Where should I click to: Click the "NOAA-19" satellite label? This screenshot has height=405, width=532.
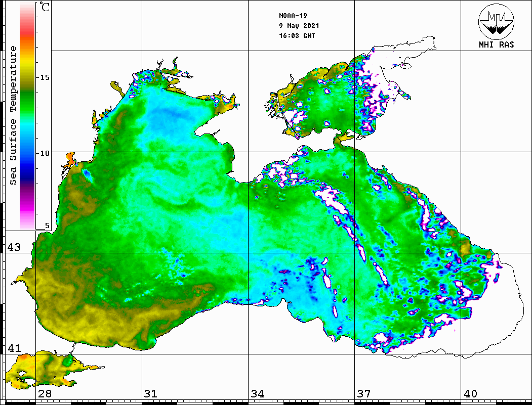tap(293, 16)
